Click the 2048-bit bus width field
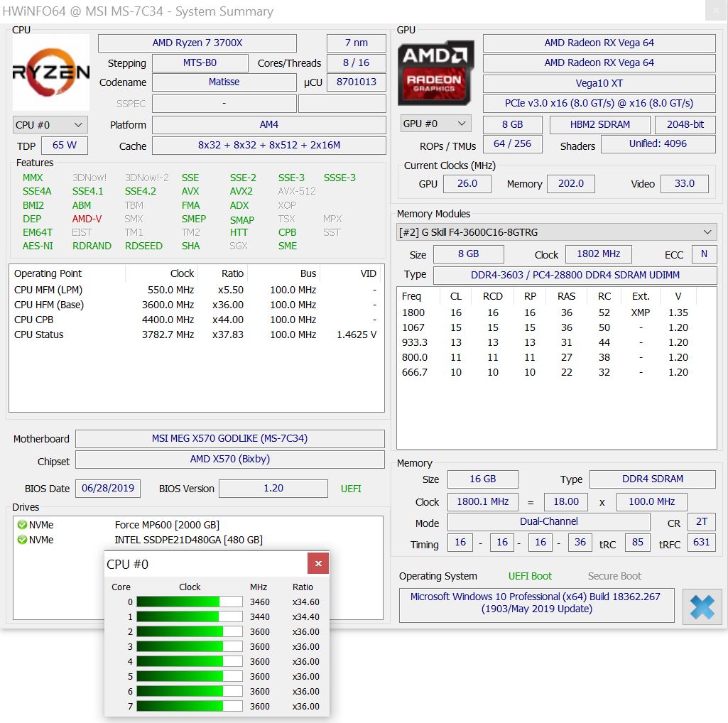The image size is (728, 723). 685,124
